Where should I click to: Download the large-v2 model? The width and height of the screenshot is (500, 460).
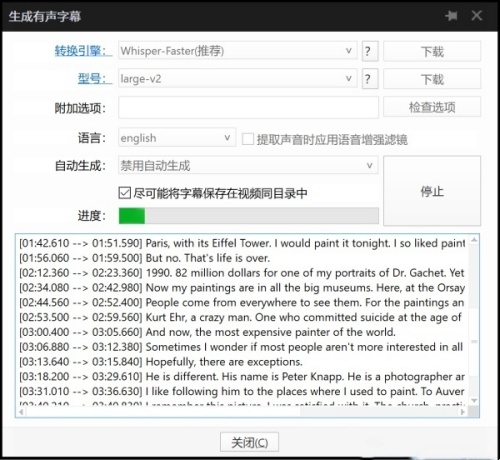pos(432,79)
